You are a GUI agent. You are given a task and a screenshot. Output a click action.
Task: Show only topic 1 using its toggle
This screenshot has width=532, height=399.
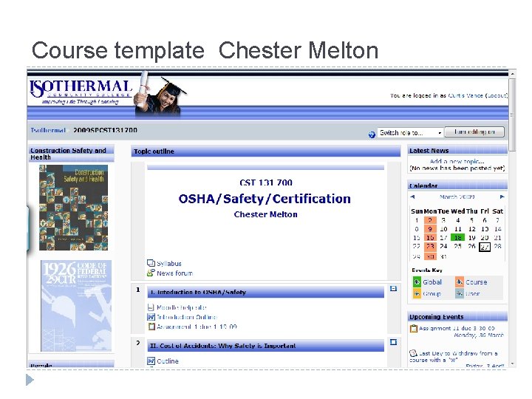pyautogui.click(x=393, y=289)
